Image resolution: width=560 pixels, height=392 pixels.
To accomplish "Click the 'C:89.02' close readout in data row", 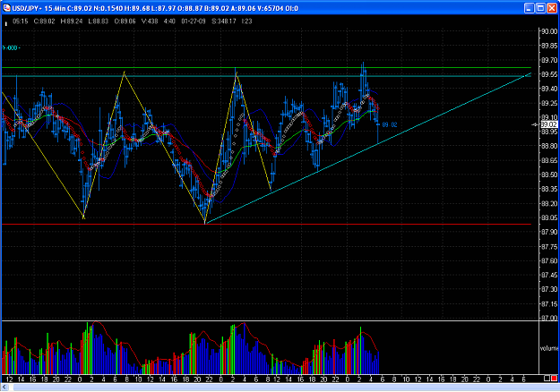I will click(44, 21).
